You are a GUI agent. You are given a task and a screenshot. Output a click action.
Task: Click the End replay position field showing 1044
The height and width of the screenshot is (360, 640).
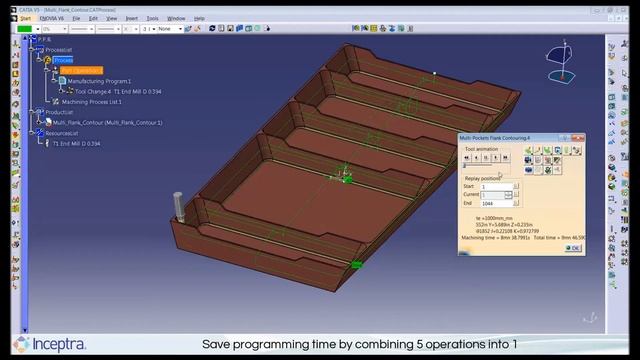(496, 203)
